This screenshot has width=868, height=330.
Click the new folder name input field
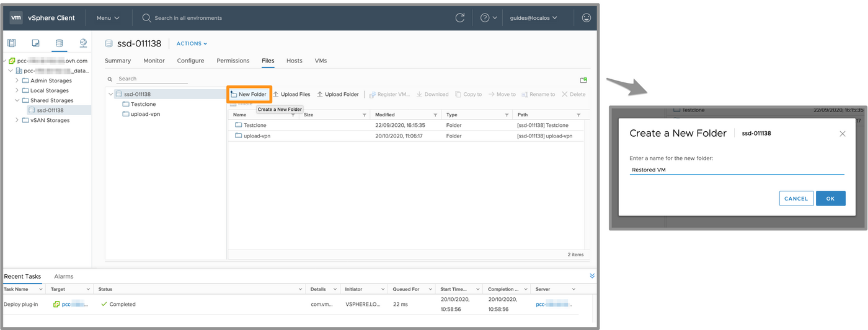(737, 169)
